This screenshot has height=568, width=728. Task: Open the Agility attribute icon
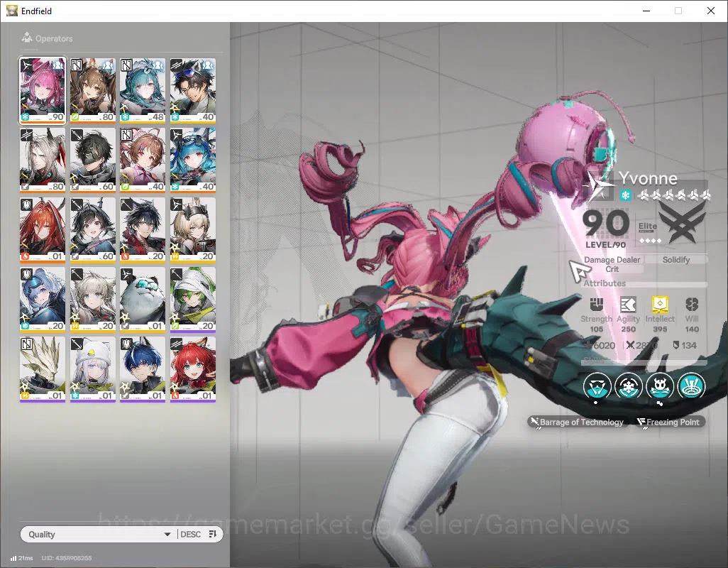coord(628,305)
